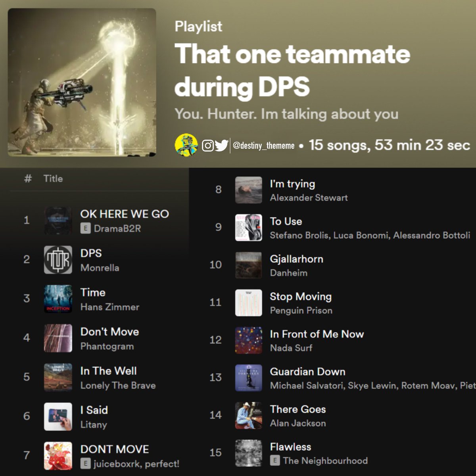The image size is (476, 476).
Task: Click the 'Playlist' label above the title
Action: pos(198,27)
